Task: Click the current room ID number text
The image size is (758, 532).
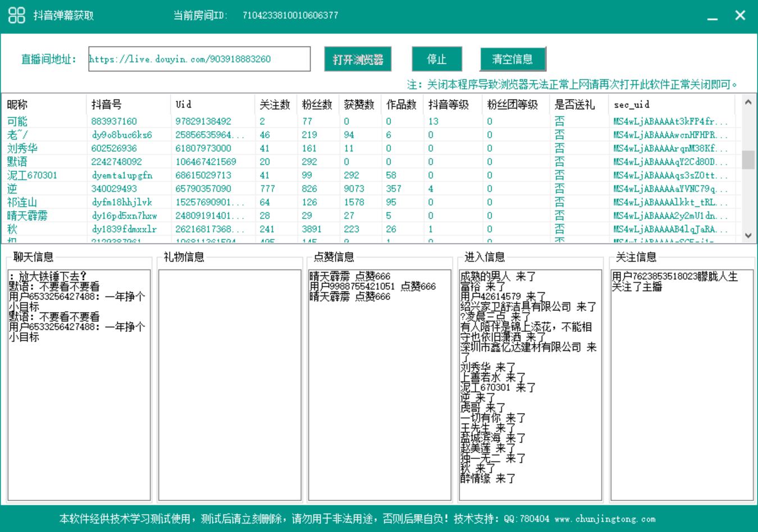Action: [290, 15]
